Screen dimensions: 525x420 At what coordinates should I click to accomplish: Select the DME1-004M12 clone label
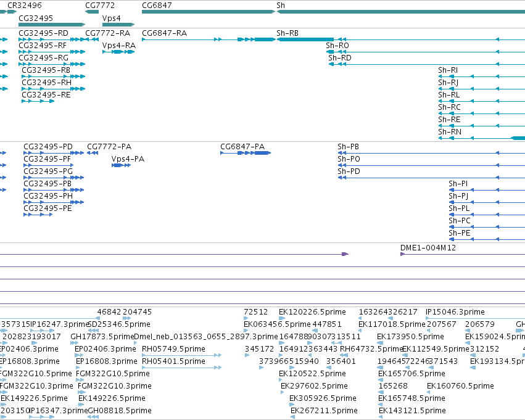428,248
